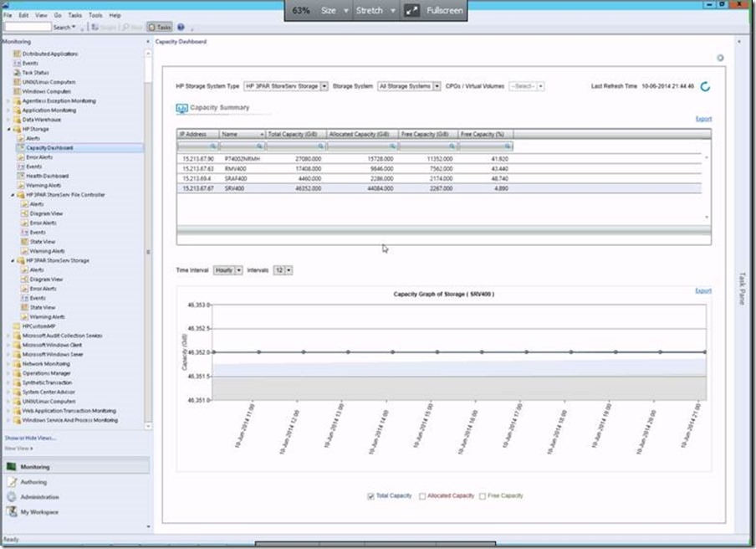Open the Tools menu
756x549 pixels.
(x=95, y=15)
